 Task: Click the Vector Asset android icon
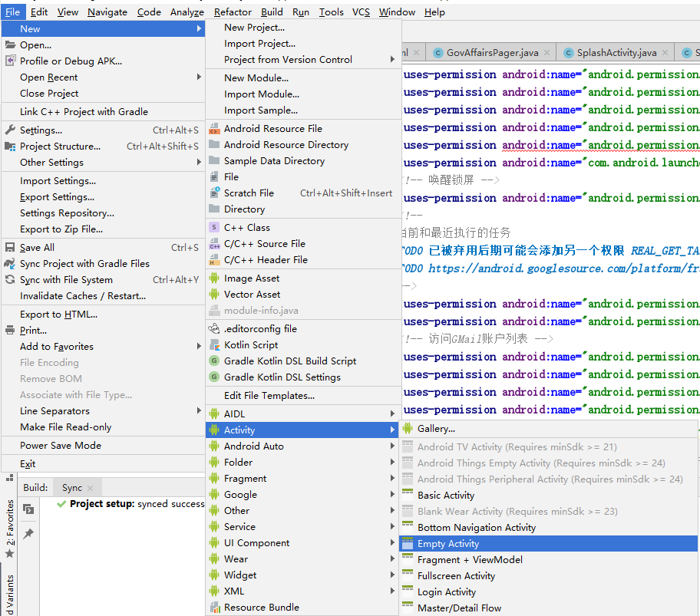(214, 294)
